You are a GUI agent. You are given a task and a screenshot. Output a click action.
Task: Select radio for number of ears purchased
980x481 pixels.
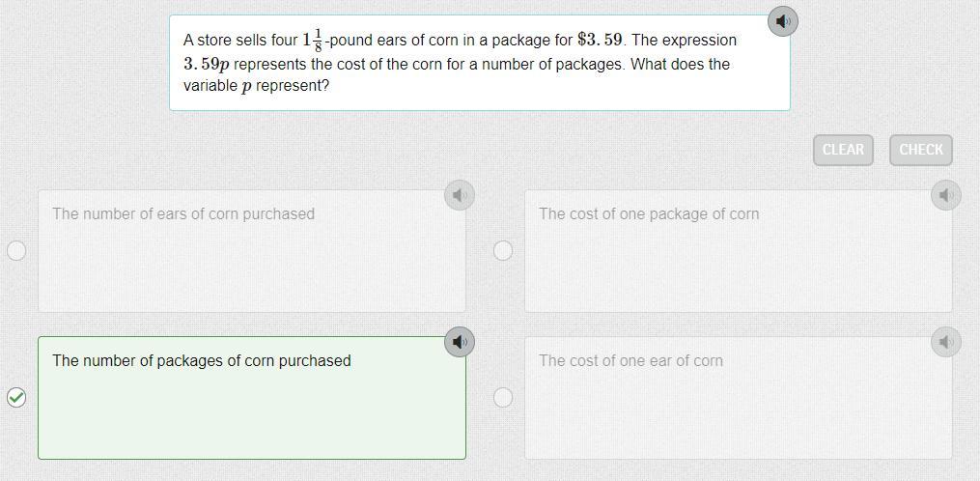pos(16,250)
